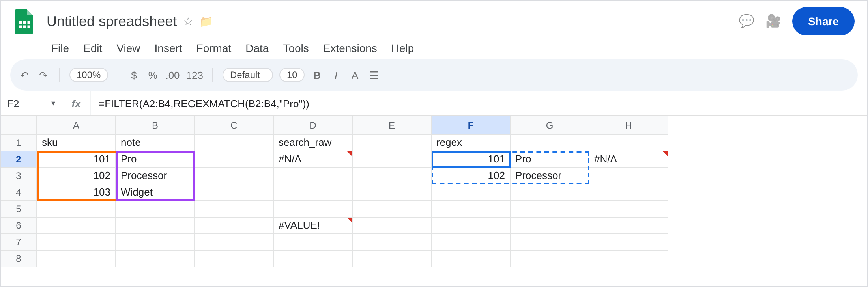Screen dimensions: 868x287
Task: Expand the name box dropdown arrow
Action: pos(53,103)
